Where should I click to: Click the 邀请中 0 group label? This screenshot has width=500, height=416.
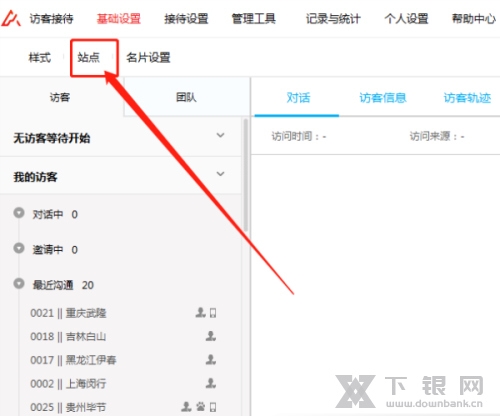pyautogui.click(x=55, y=250)
